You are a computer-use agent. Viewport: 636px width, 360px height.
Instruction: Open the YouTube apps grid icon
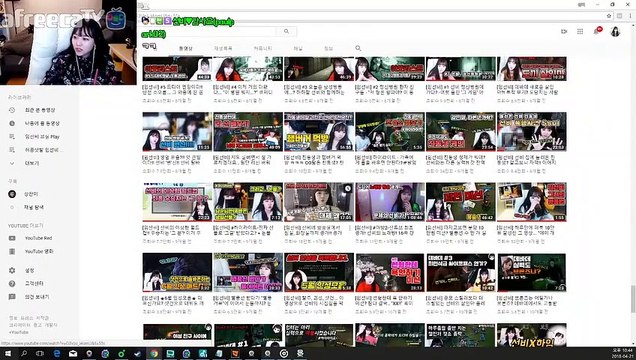(x=580, y=31)
